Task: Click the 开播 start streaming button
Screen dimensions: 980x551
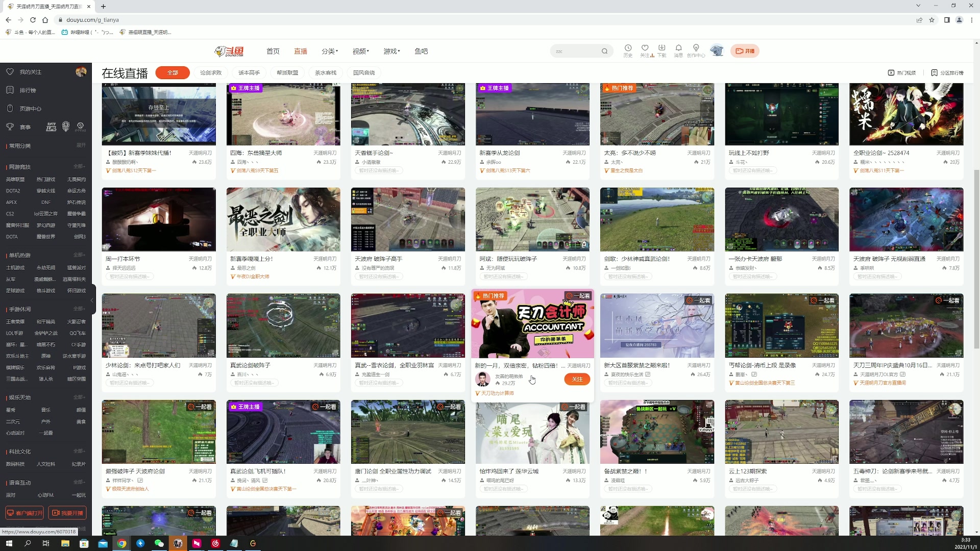Action: [x=745, y=51]
